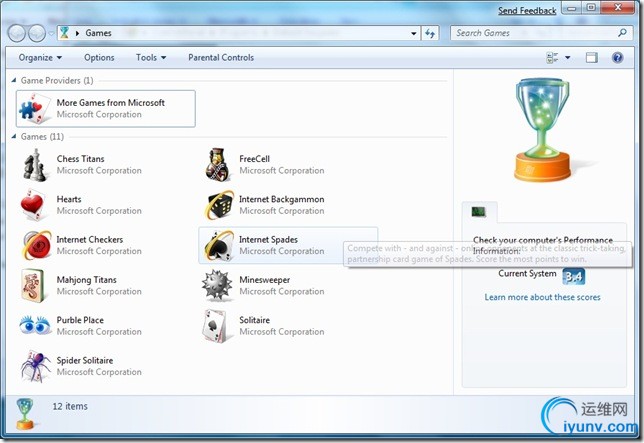The height and width of the screenshot is (443, 644).
Task: Click the Help question mark icon
Action: click(x=617, y=57)
